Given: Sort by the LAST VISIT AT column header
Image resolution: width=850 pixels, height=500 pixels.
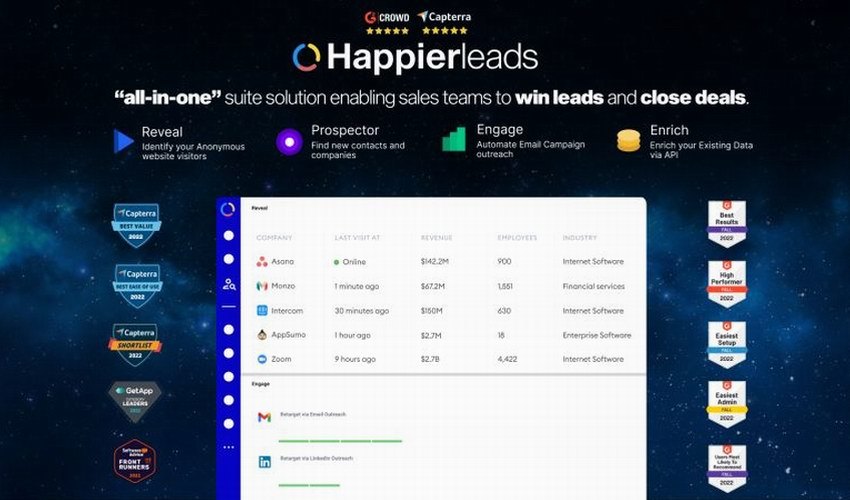Looking at the screenshot, I should 357,238.
